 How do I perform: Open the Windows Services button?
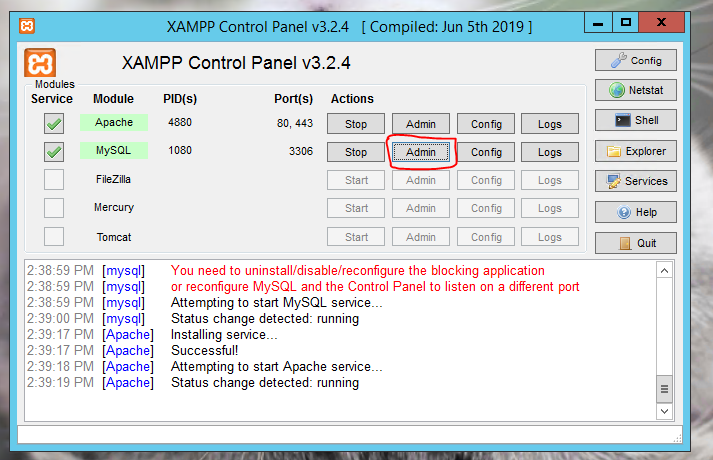(x=636, y=181)
